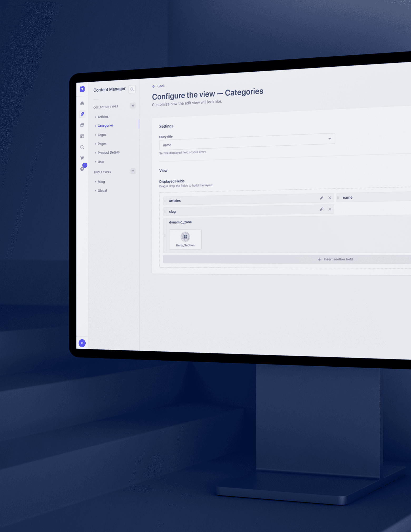Open the user profile avatar P
The height and width of the screenshot is (532, 411).
click(x=82, y=343)
